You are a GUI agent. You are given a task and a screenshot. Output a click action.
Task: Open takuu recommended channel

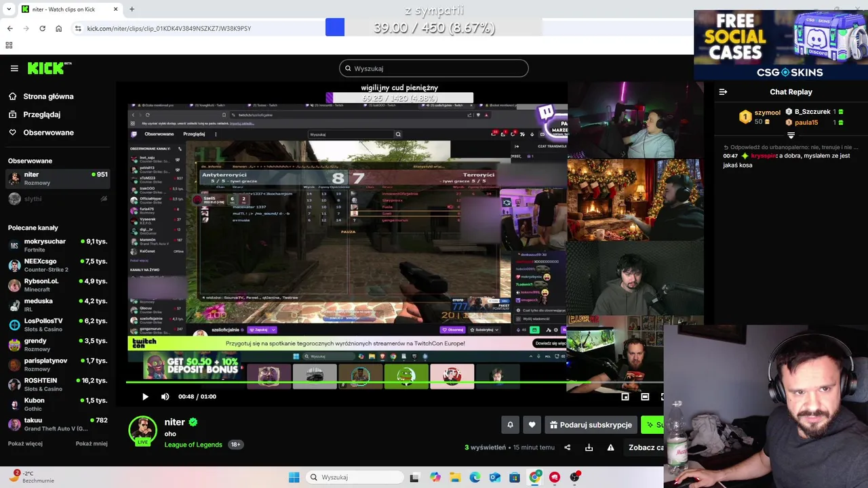[x=58, y=424]
